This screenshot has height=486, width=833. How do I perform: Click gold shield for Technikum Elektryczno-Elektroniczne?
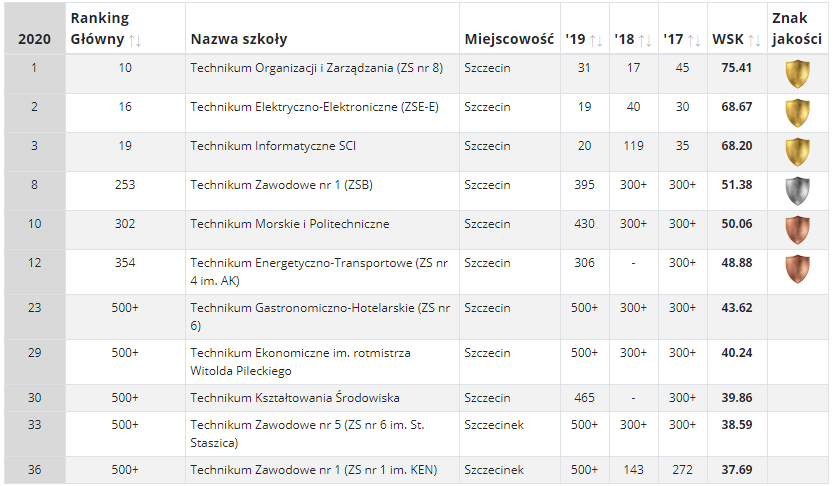pos(797,113)
